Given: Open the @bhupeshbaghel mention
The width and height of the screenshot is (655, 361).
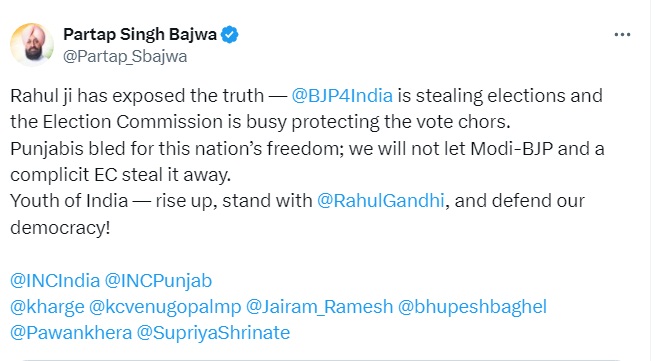Looking at the screenshot, I should [472, 307].
